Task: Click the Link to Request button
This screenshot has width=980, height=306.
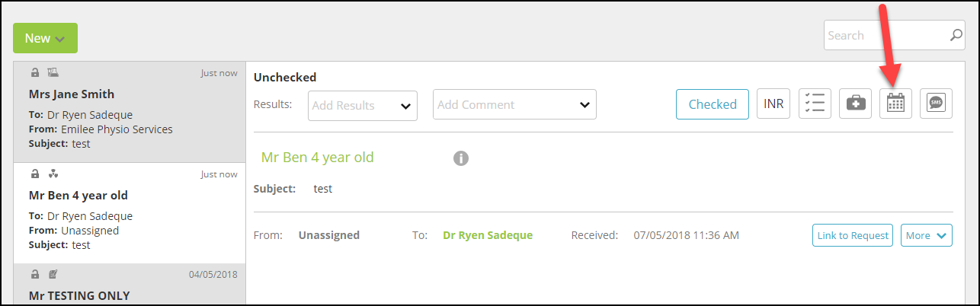Action: 853,235
